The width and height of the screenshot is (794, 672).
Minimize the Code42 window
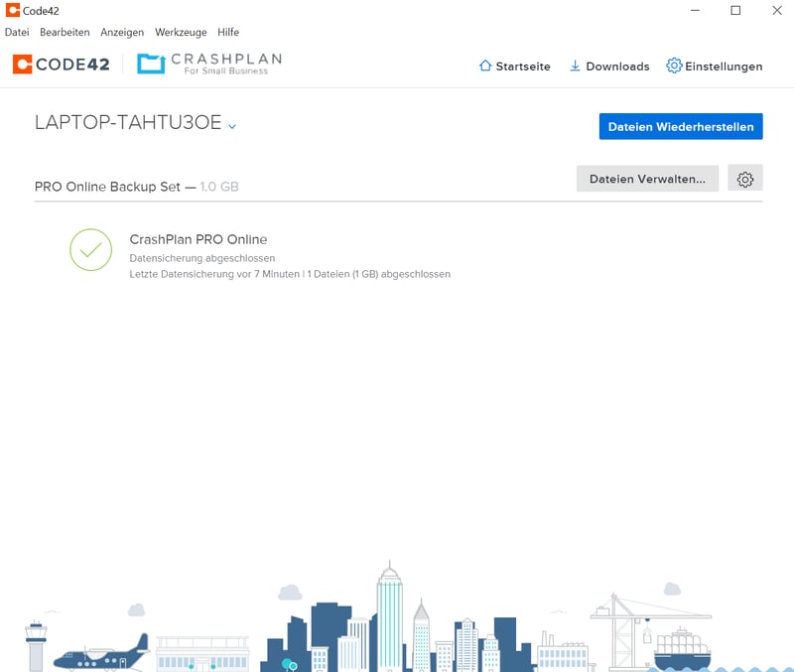(696, 10)
